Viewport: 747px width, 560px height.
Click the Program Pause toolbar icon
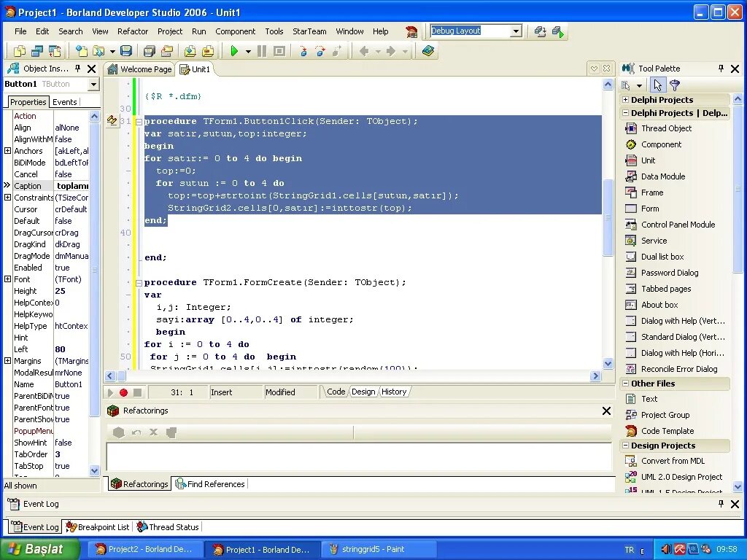[262, 51]
